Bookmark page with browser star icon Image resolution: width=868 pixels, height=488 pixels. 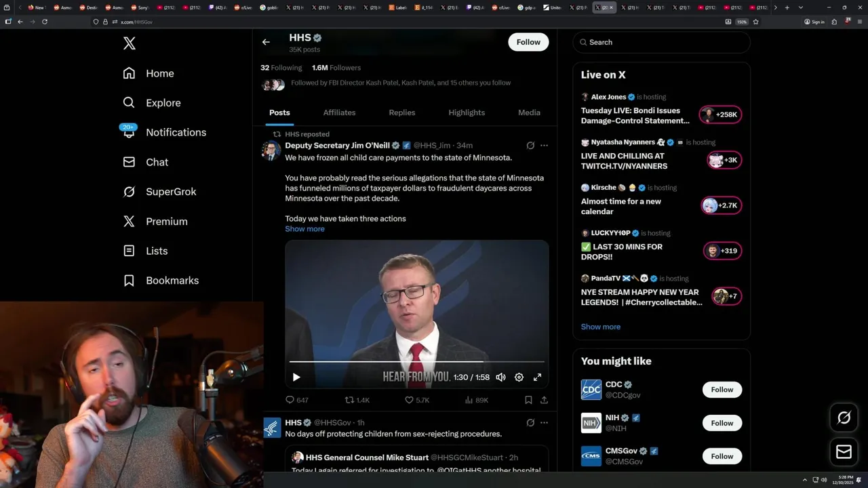point(755,22)
